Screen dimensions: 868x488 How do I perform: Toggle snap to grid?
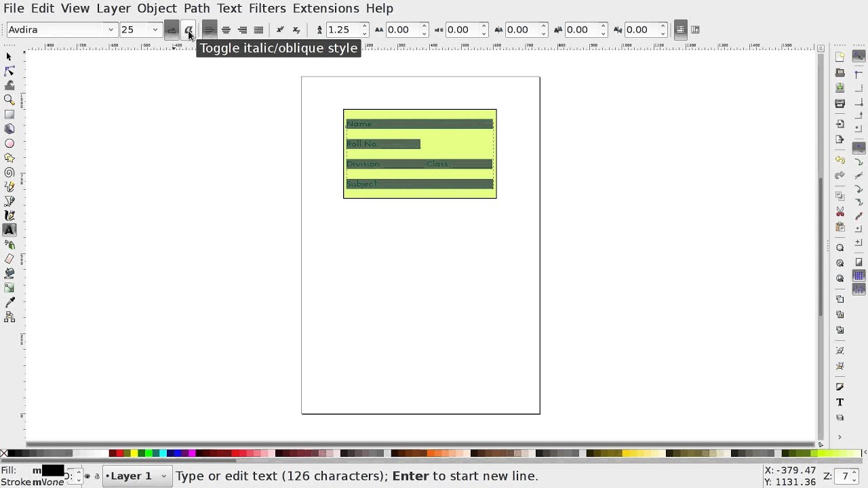click(x=859, y=276)
